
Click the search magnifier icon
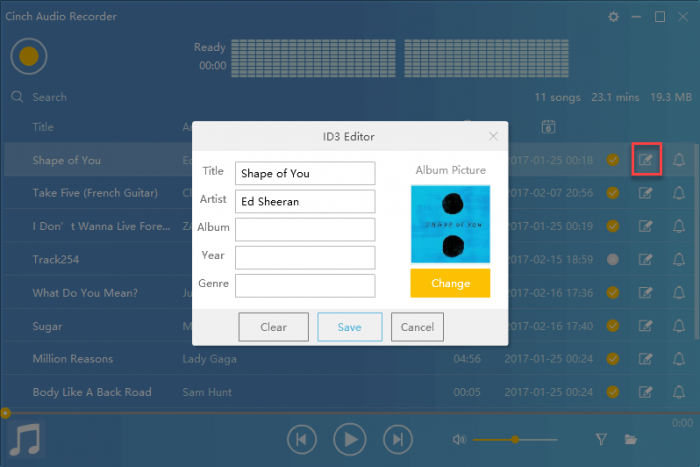[x=17, y=96]
